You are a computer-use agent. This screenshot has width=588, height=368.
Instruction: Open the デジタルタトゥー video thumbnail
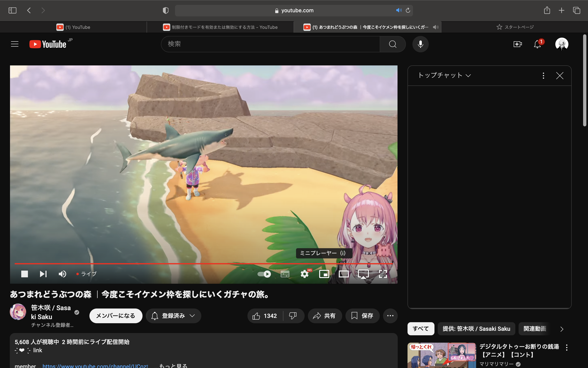click(x=441, y=355)
